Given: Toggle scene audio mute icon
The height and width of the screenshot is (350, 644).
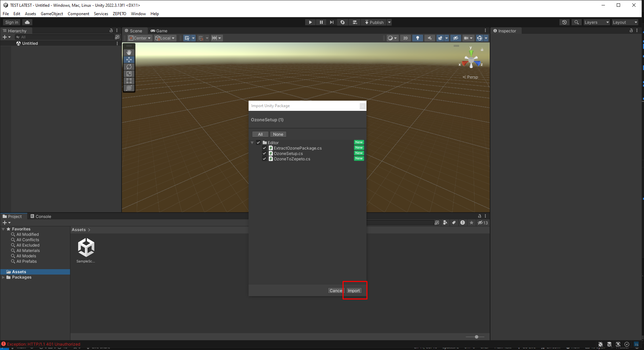Looking at the screenshot, I should 430,38.
